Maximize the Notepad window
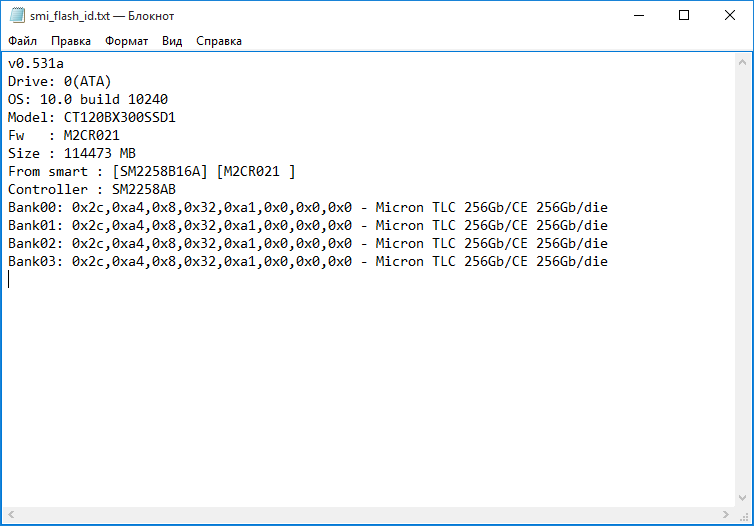 684,15
